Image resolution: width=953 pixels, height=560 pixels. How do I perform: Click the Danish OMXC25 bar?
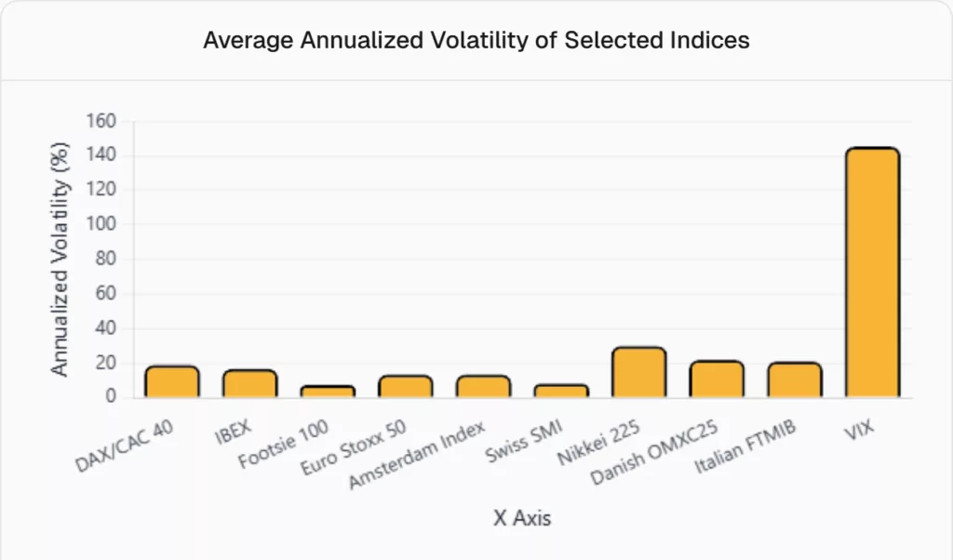click(x=717, y=380)
